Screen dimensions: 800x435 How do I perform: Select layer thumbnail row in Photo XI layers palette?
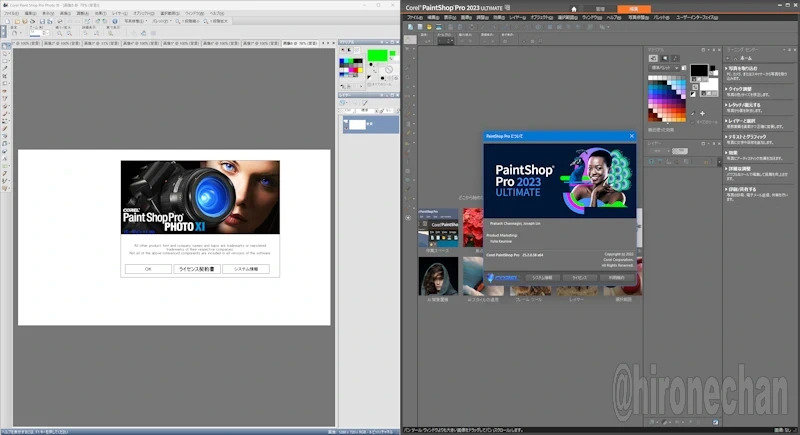[x=370, y=124]
